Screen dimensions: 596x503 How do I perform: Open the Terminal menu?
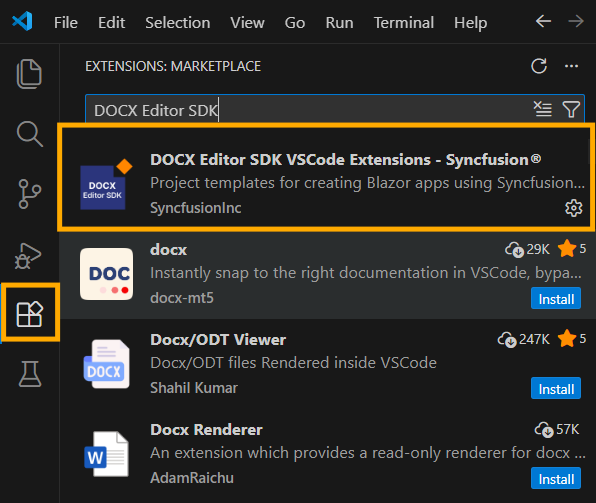click(404, 23)
